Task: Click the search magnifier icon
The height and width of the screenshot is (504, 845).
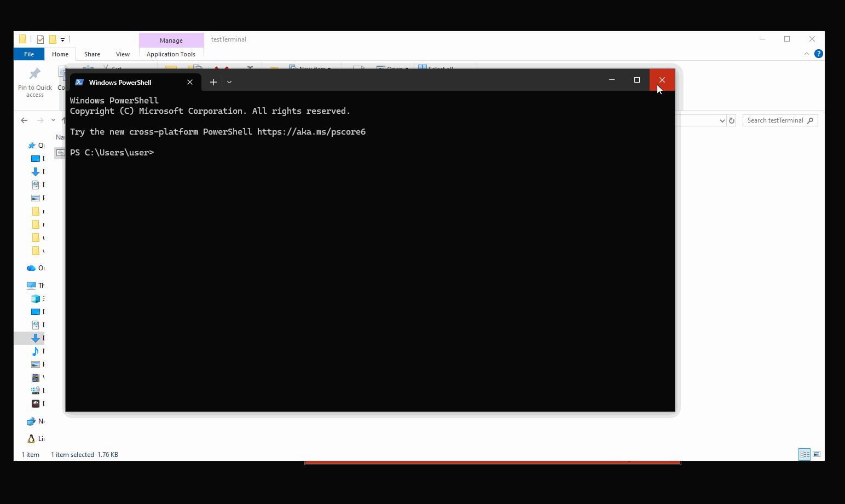Action: pos(811,120)
